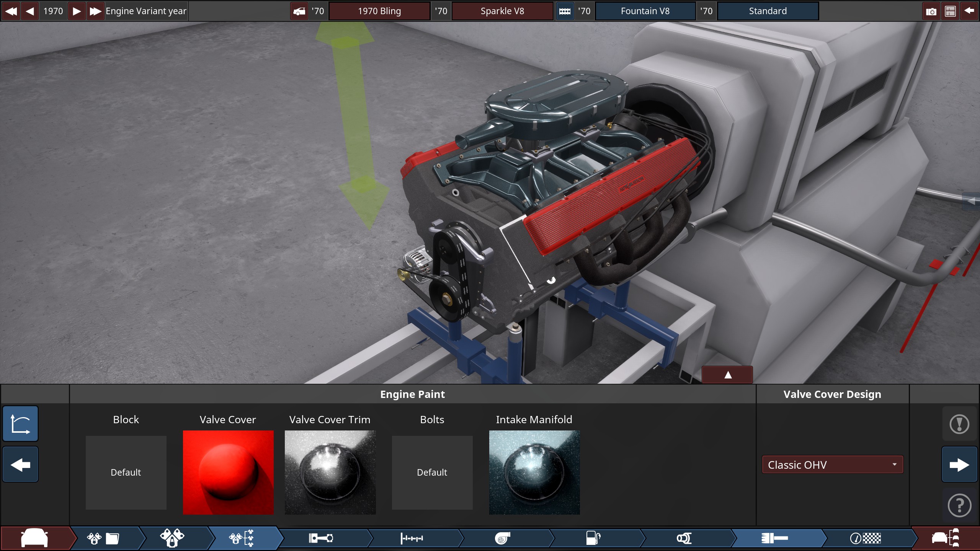Toggle the graph axes view button
980x551 pixels.
tap(20, 424)
